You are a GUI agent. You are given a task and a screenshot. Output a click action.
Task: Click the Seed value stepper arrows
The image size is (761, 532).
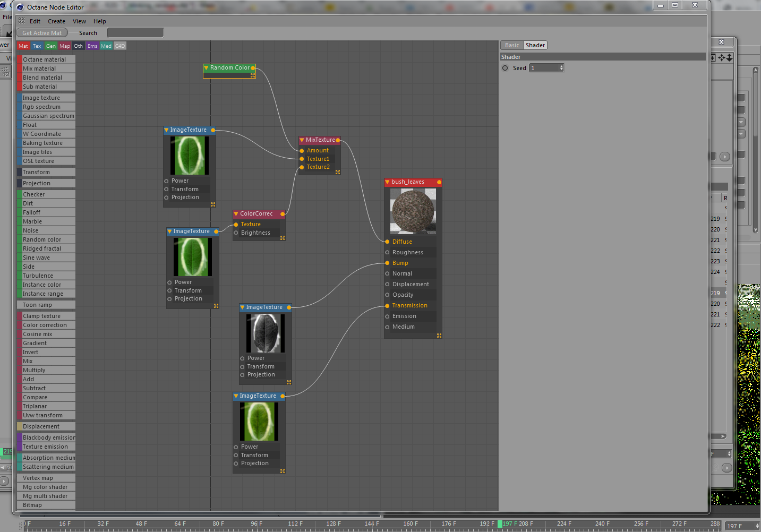[x=561, y=68]
